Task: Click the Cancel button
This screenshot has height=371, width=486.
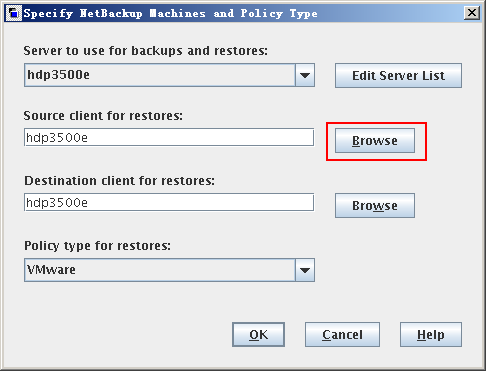Action: (342, 335)
